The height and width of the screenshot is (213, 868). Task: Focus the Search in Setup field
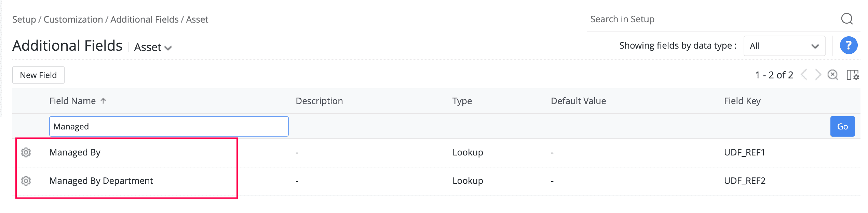tap(711, 19)
